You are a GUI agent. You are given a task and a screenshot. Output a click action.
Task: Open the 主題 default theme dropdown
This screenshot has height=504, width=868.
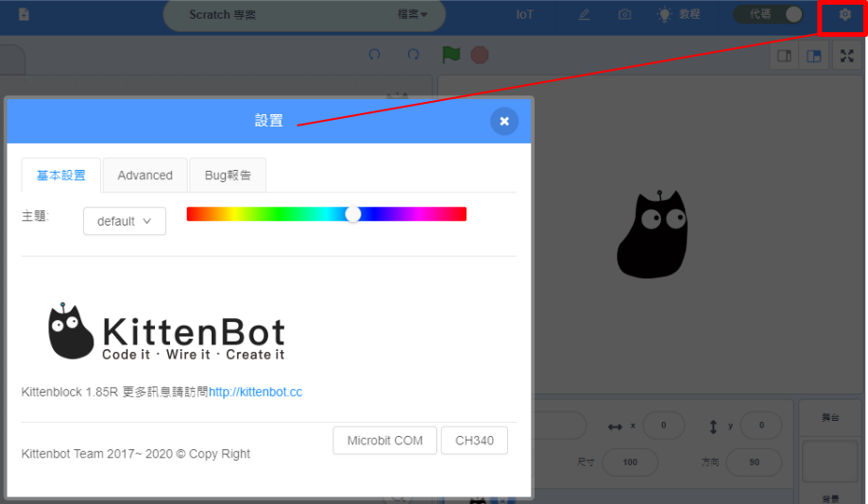(125, 221)
